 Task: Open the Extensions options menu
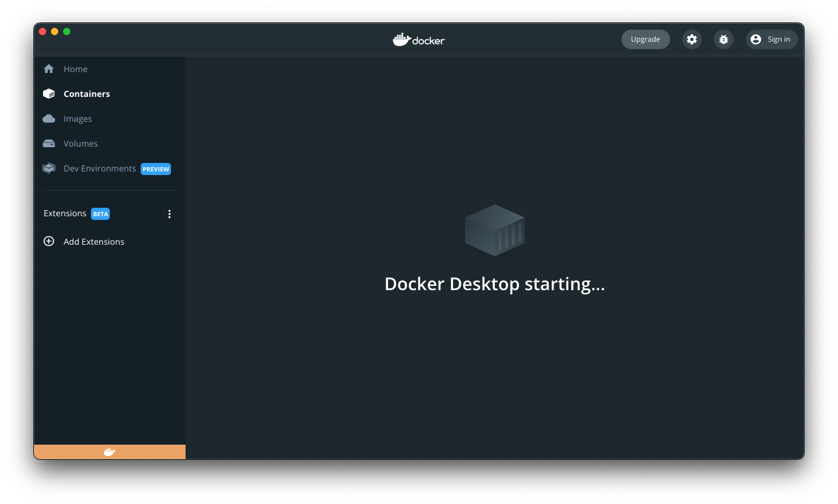[x=170, y=213]
